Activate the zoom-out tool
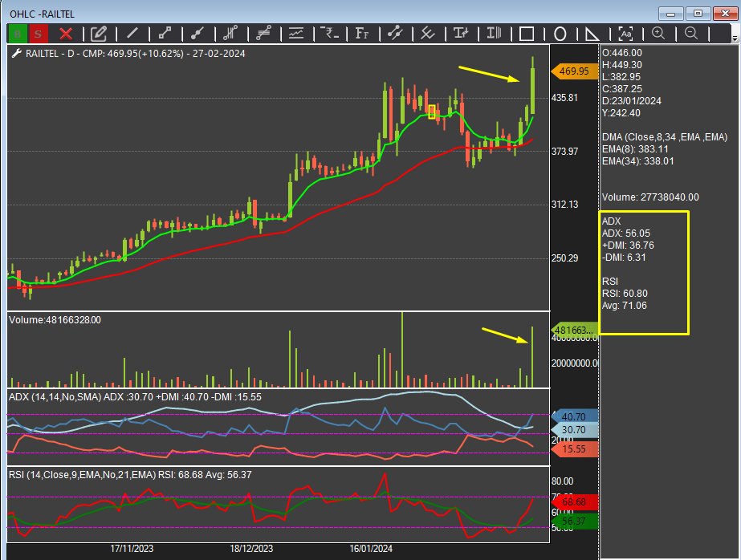This screenshot has width=741, height=560. pyautogui.click(x=690, y=33)
